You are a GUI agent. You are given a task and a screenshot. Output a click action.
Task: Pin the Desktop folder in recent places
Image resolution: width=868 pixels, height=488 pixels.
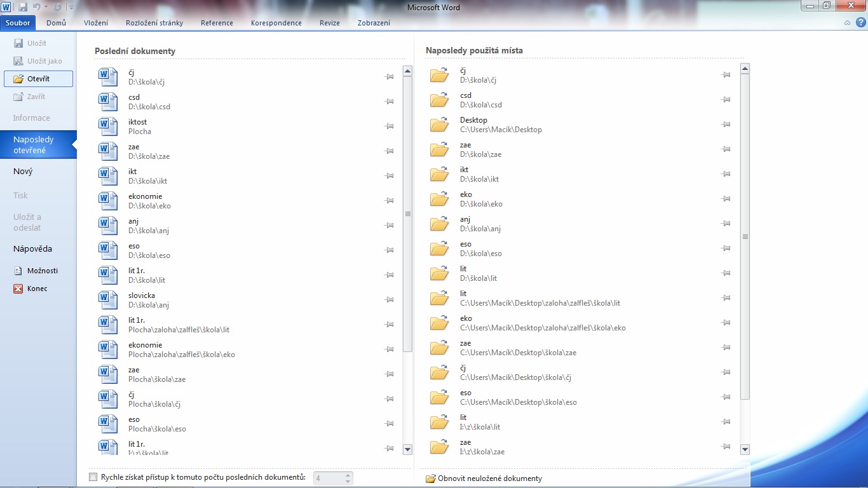[x=726, y=125]
